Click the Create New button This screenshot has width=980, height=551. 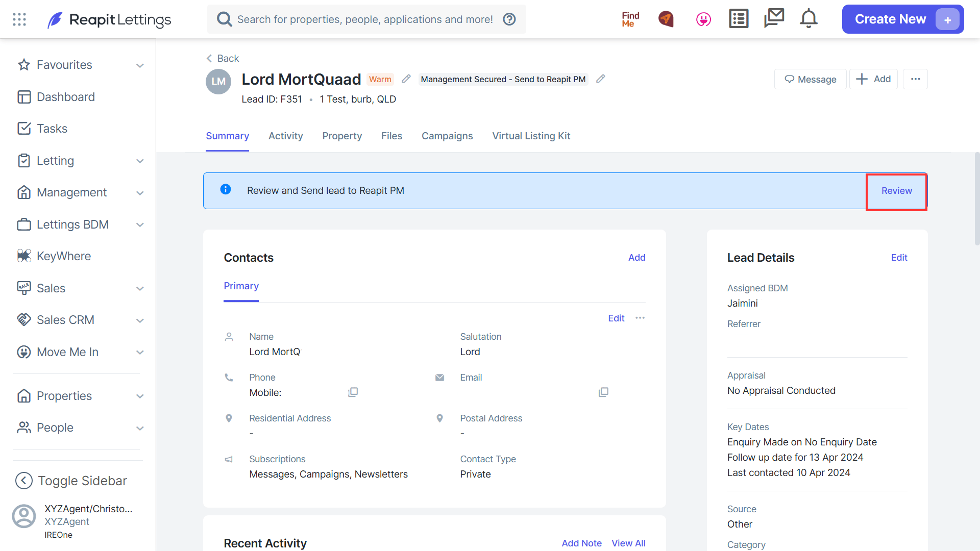point(902,19)
